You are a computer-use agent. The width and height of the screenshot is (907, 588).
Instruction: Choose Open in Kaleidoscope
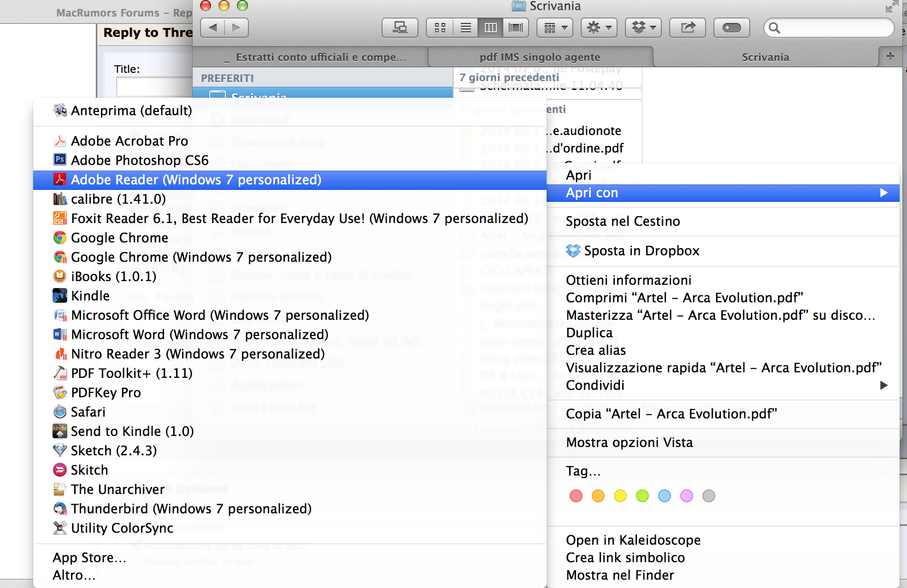pyautogui.click(x=723, y=540)
